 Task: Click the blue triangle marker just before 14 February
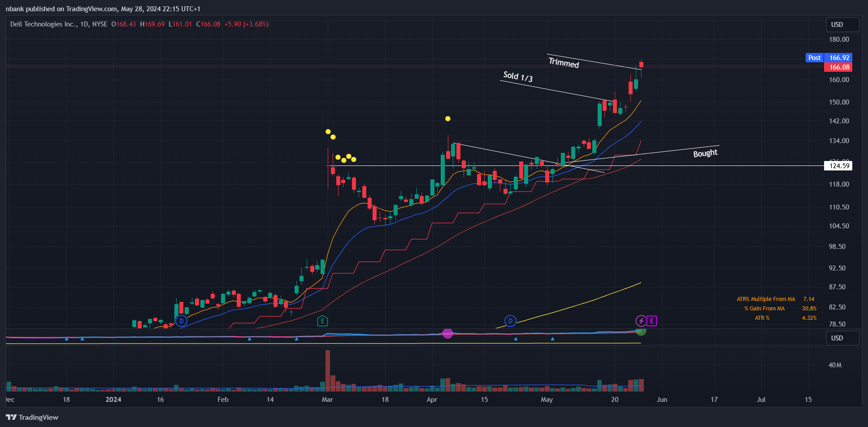(x=249, y=339)
